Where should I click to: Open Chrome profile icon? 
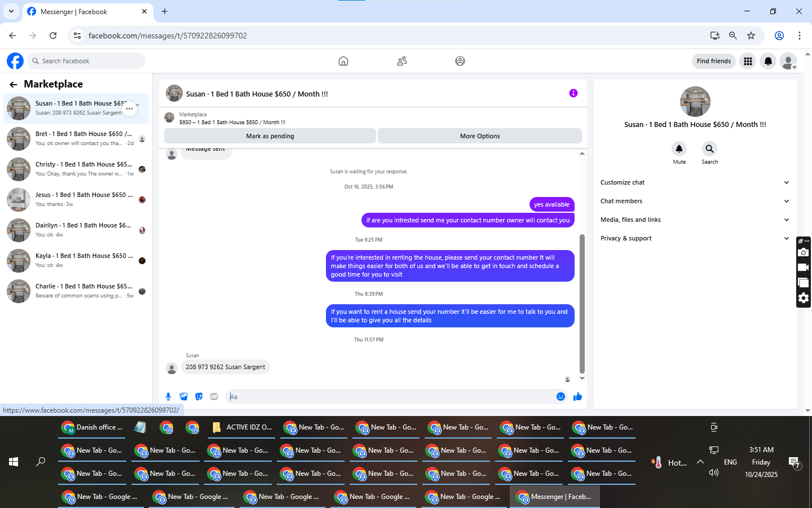pyautogui.click(x=779, y=36)
